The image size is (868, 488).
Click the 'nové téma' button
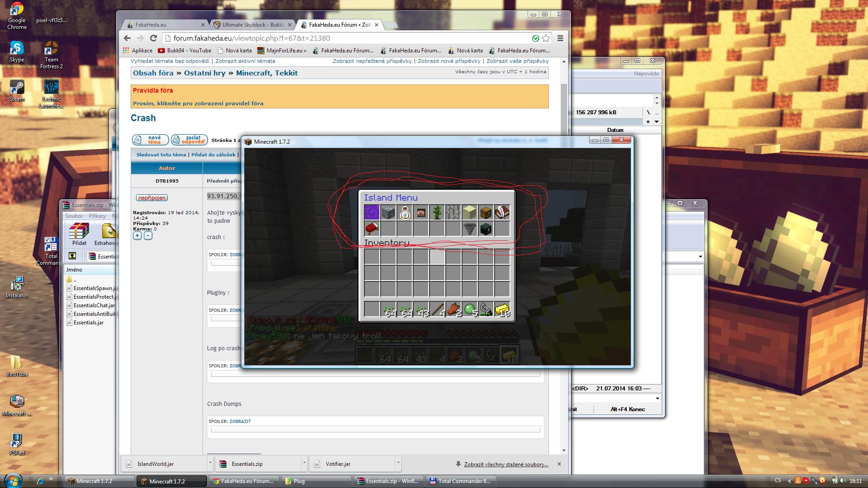pyautogui.click(x=151, y=140)
